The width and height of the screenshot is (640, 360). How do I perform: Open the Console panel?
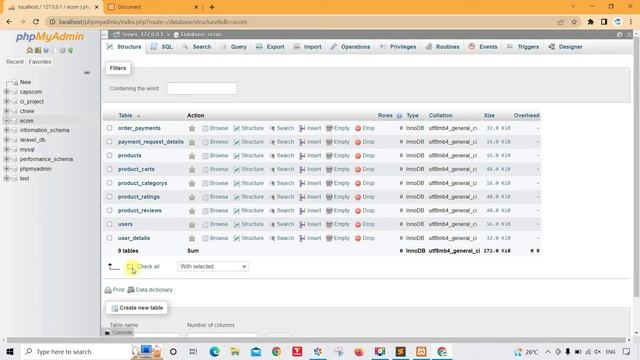point(118,333)
